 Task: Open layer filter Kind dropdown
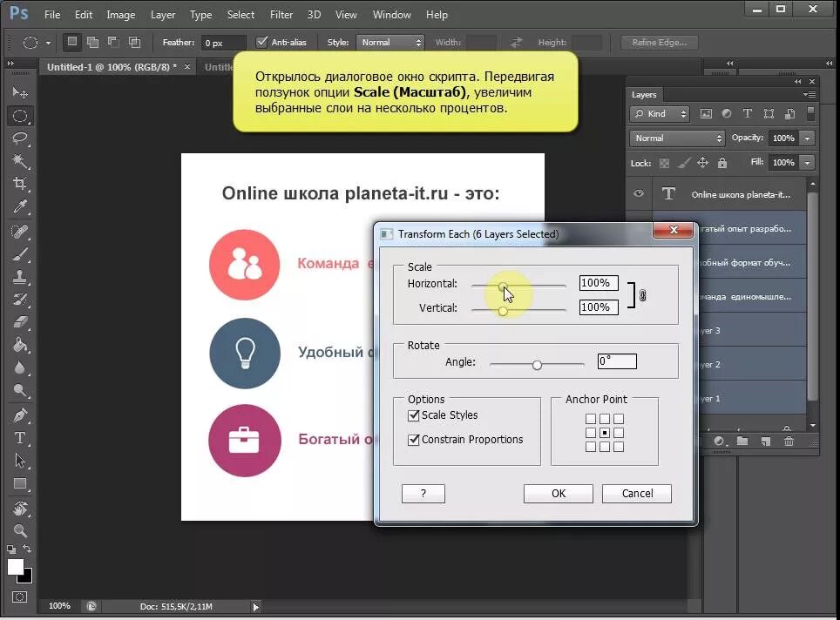point(660,113)
